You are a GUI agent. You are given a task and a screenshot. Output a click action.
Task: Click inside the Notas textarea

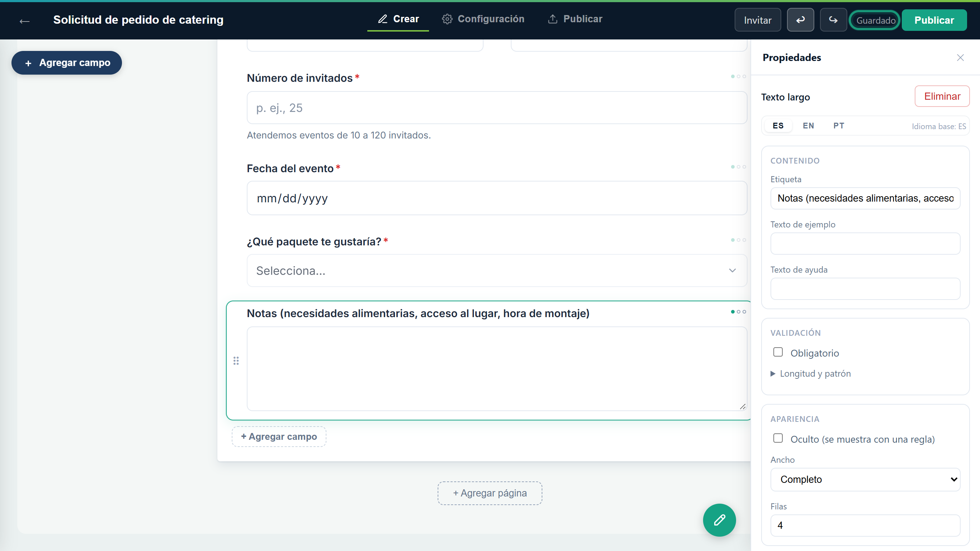(496, 368)
